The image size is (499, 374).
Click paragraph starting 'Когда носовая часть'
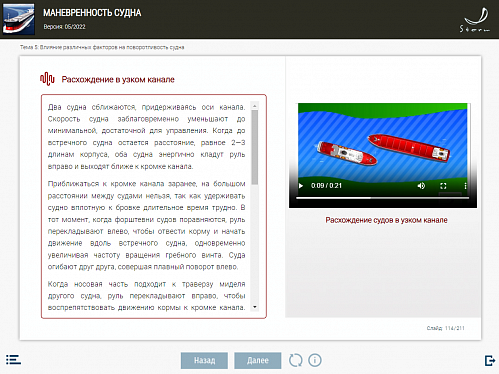(146, 296)
